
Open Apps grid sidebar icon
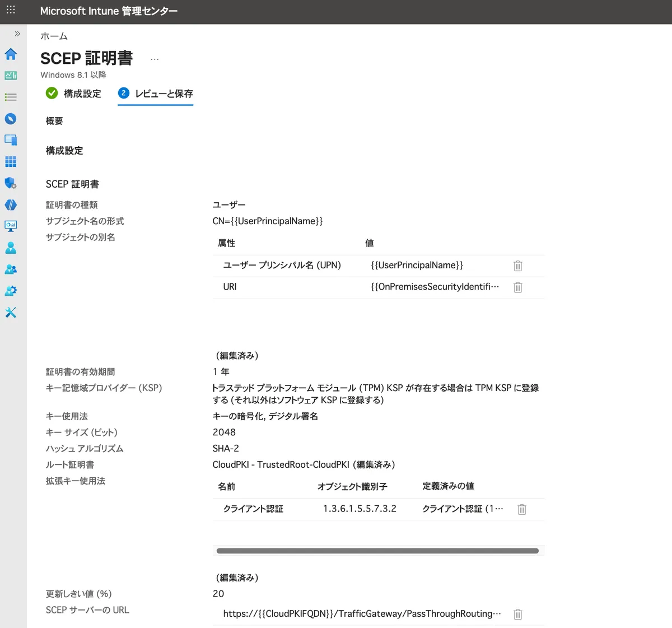[11, 162]
